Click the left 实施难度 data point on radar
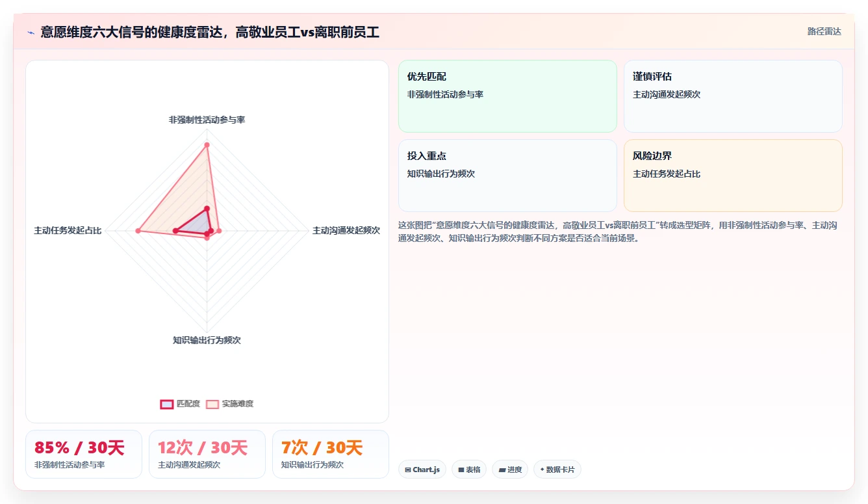This screenshot has height=504, width=868. [x=138, y=231]
